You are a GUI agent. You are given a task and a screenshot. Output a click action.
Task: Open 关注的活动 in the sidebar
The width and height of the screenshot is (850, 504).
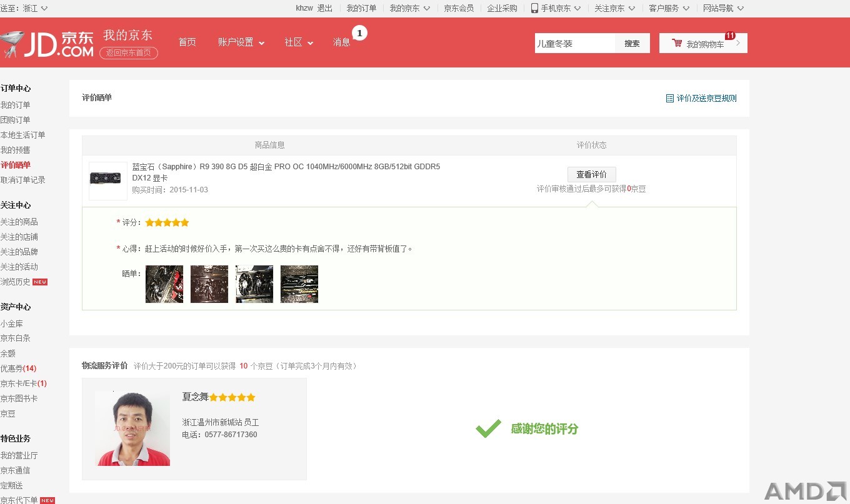(19, 267)
